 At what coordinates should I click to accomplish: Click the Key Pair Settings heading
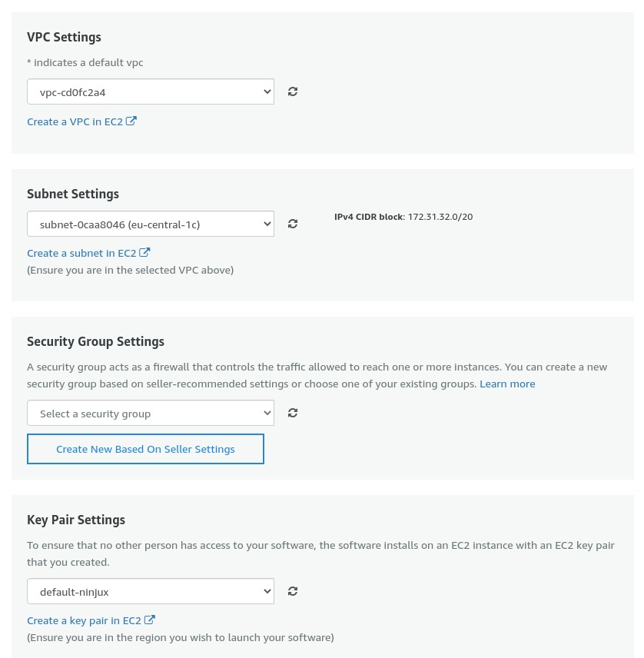tap(76, 520)
